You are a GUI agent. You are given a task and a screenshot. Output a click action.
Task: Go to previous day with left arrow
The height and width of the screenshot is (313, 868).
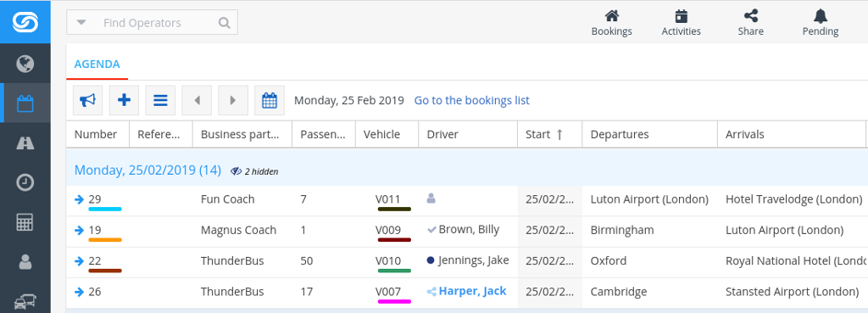pos(197,100)
